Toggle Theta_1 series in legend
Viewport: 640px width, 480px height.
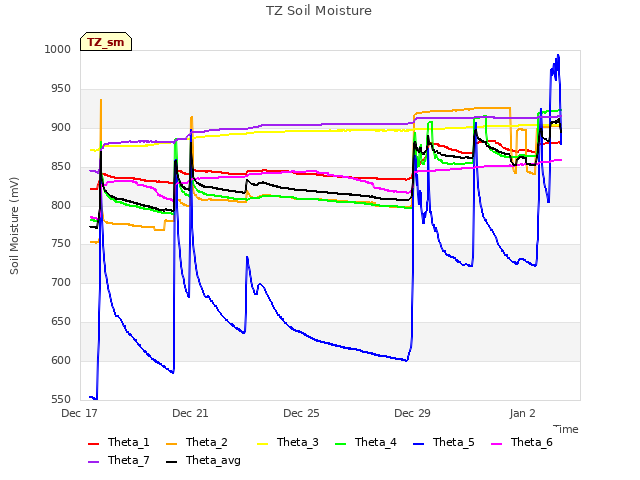[x=119, y=442]
